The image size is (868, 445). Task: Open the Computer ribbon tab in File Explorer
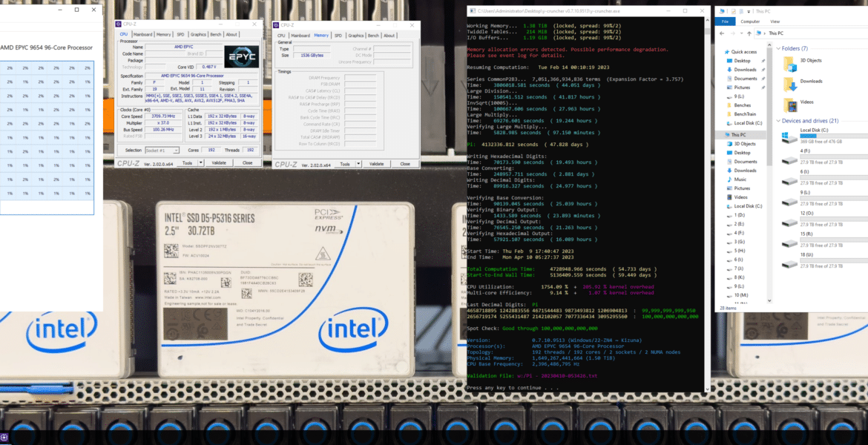(750, 22)
